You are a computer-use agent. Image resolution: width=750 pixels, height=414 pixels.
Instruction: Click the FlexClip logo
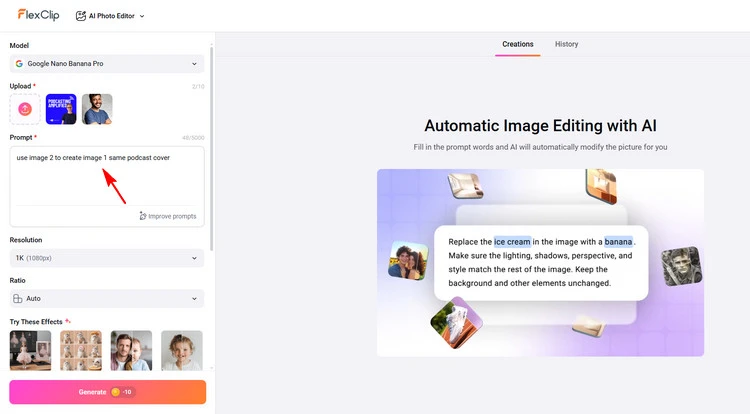pyautogui.click(x=39, y=15)
